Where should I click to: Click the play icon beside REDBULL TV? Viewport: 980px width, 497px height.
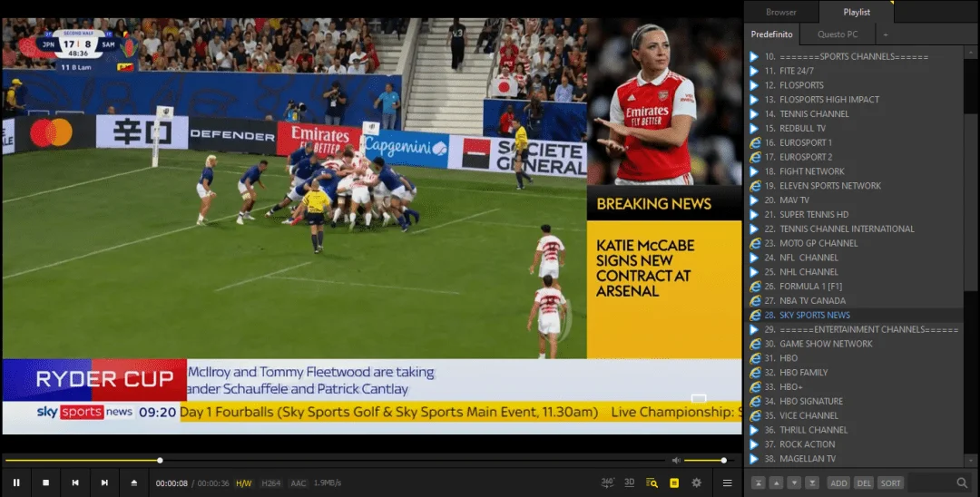(754, 128)
